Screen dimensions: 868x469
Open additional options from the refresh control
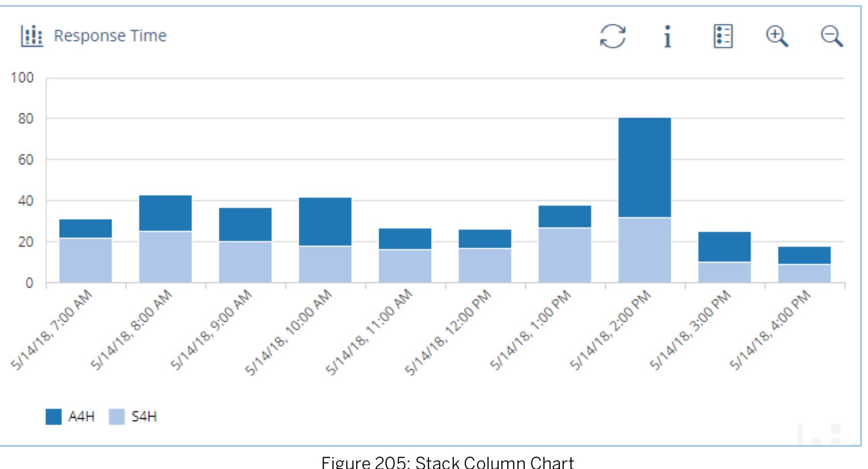point(612,36)
